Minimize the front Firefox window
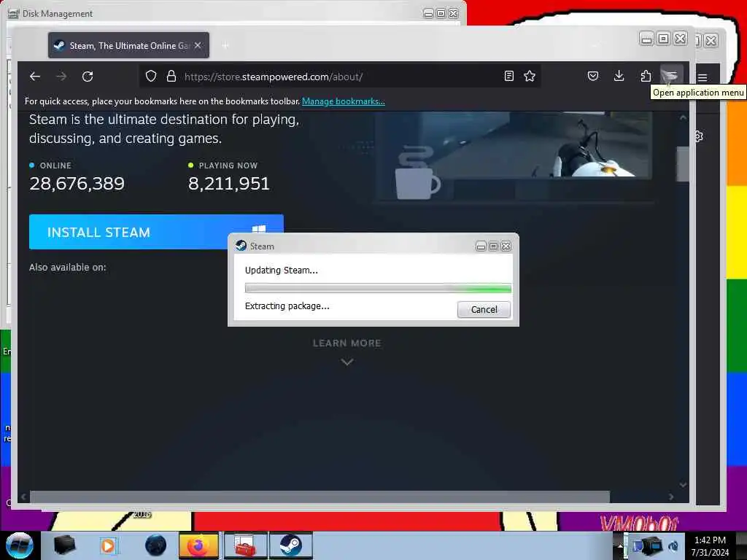This screenshot has width=747, height=560. coord(646,39)
